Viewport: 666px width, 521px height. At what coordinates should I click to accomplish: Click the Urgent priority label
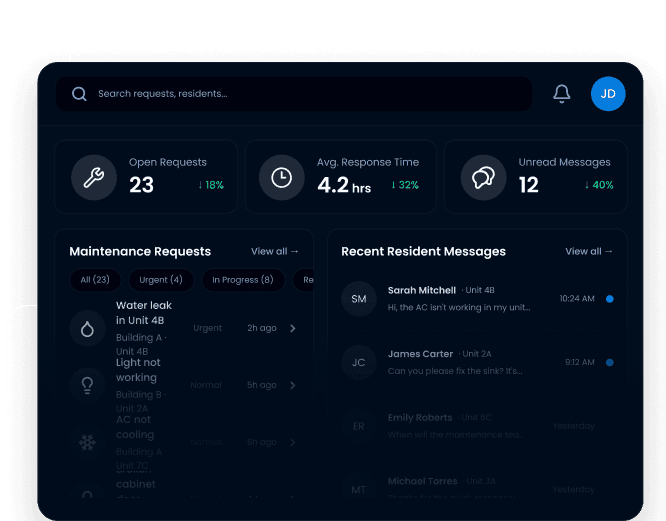(x=207, y=328)
